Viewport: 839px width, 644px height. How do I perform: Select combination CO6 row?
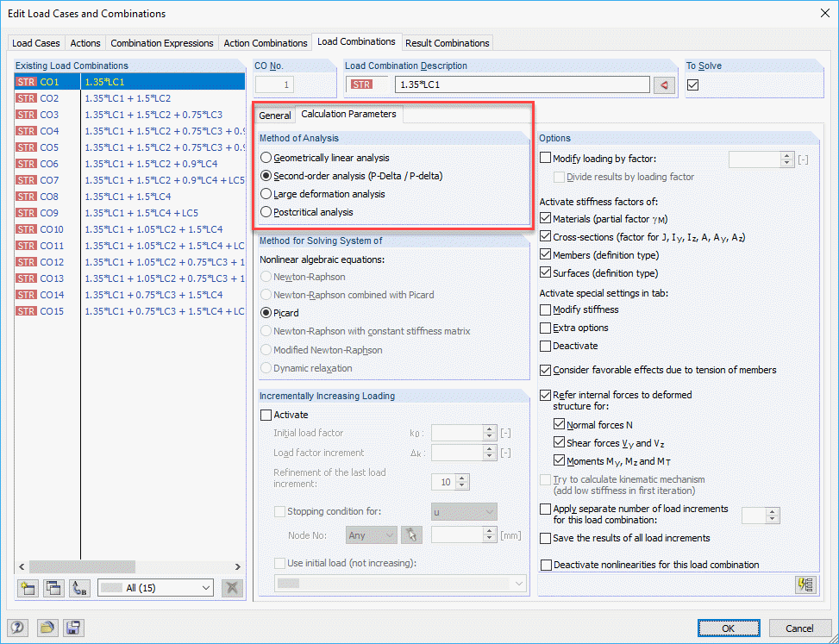click(129, 164)
